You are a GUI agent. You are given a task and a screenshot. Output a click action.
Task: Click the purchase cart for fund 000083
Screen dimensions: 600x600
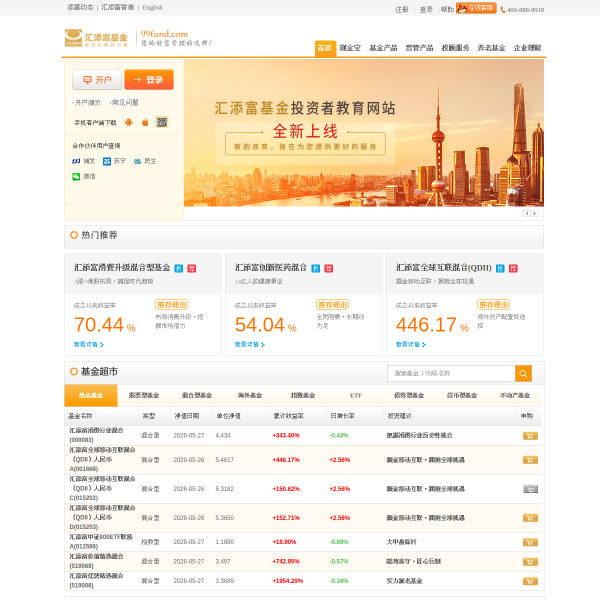point(530,435)
